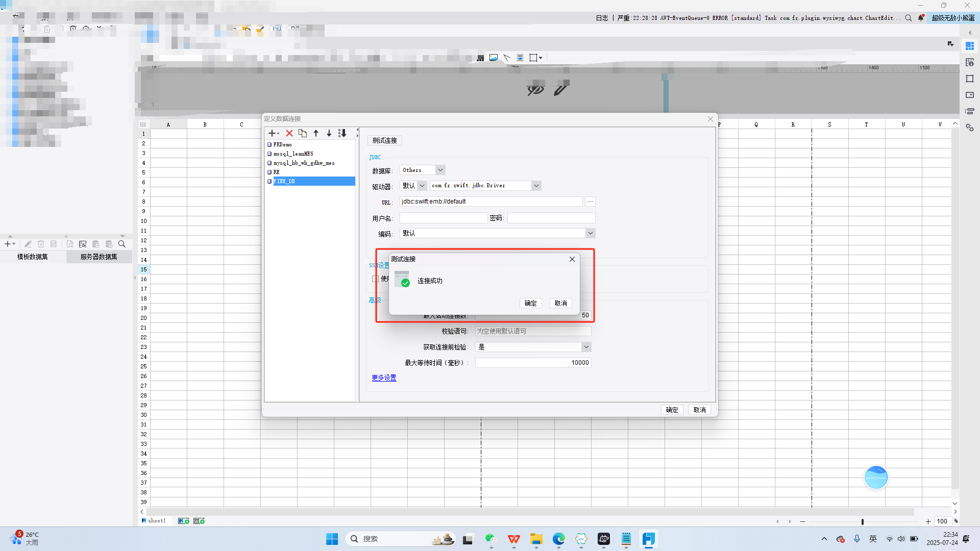Image resolution: width=980 pixels, height=551 pixels.
Task: Expand the 数据库 Others dropdown
Action: point(440,170)
